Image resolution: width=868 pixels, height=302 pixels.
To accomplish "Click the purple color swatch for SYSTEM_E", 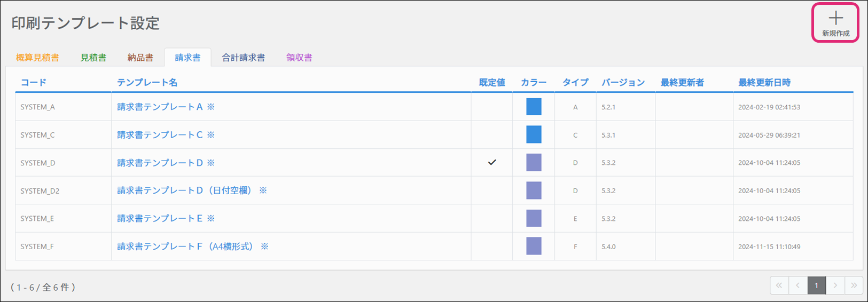I will 534,218.
